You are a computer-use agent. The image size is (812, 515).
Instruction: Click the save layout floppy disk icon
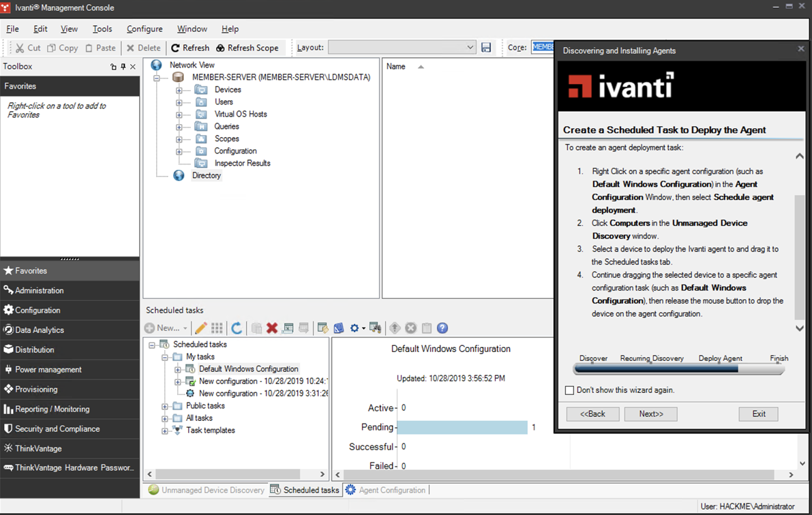(486, 48)
